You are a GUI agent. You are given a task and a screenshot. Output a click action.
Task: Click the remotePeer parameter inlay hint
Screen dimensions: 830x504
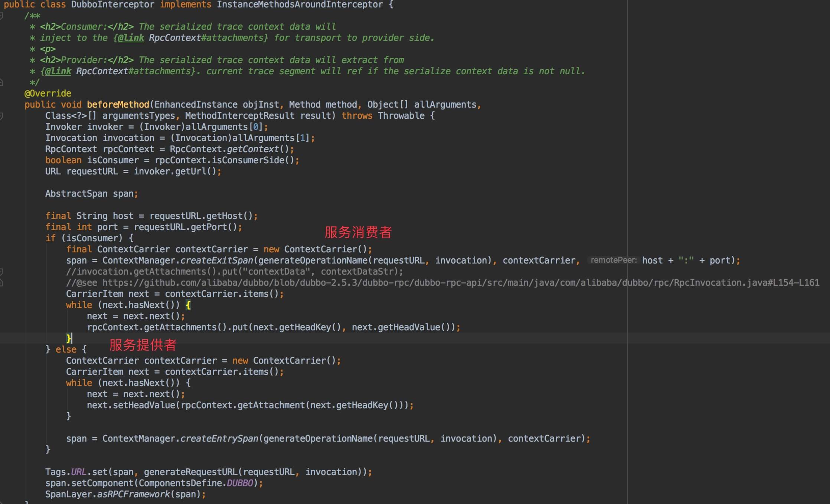point(613,260)
